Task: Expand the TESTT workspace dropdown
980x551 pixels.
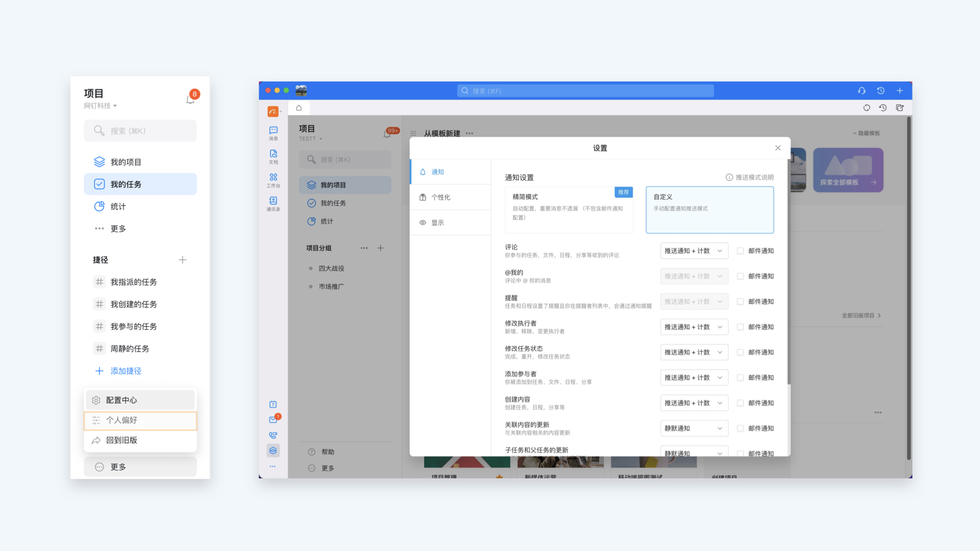Action: (x=311, y=139)
